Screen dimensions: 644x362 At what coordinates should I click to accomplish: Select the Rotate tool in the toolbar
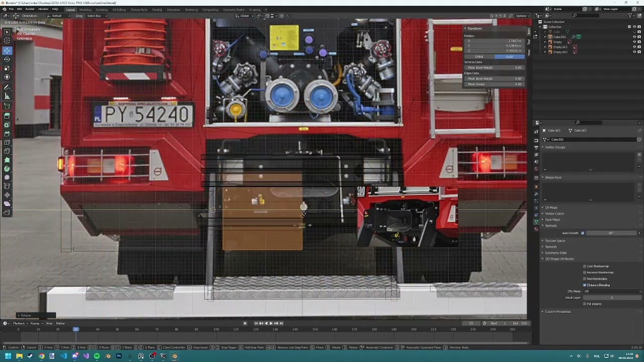point(7,59)
